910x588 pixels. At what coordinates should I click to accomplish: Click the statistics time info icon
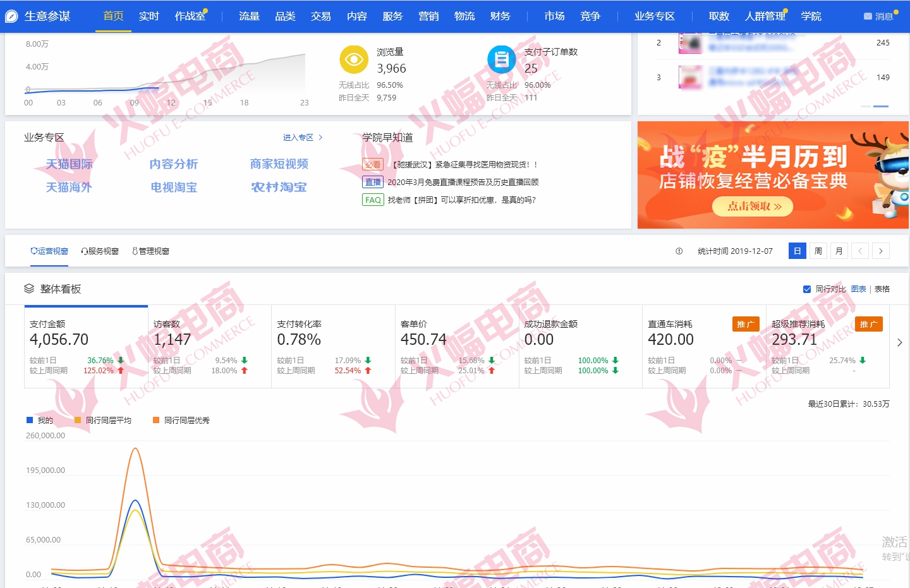pyautogui.click(x=679, y=251)
